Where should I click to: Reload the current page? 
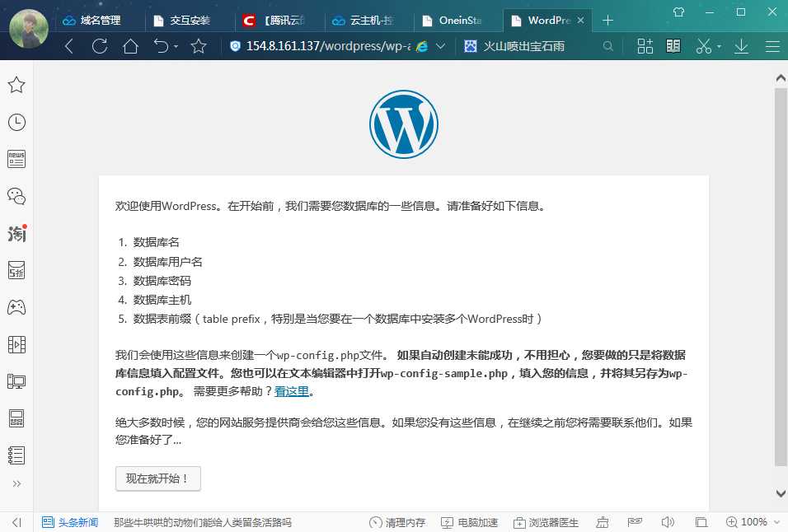[x=100, y=46]
